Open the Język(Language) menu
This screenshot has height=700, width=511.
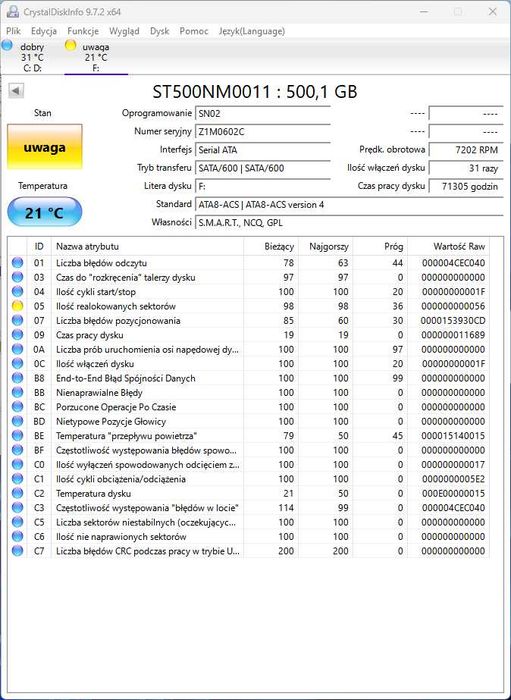click(x=252, y=31)
